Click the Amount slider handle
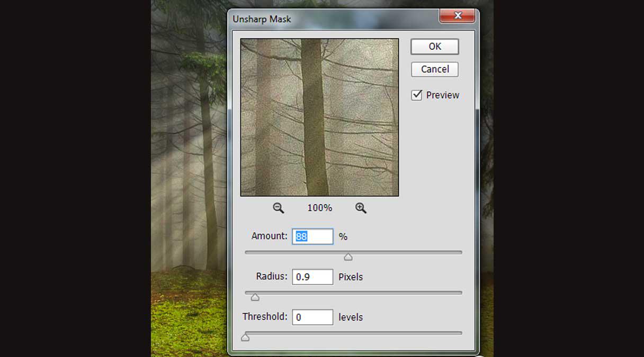 [x=348, y=257]
